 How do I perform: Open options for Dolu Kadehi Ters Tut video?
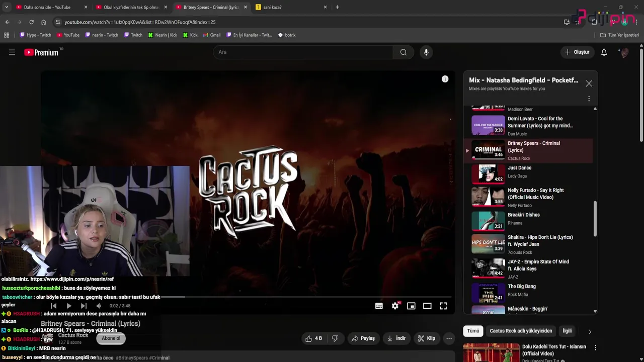pyautogui.click(x=595, y=347)
